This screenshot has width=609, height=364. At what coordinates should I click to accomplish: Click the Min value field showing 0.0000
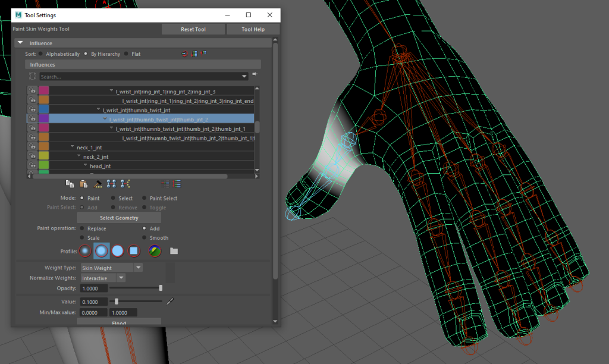[93, 312]
